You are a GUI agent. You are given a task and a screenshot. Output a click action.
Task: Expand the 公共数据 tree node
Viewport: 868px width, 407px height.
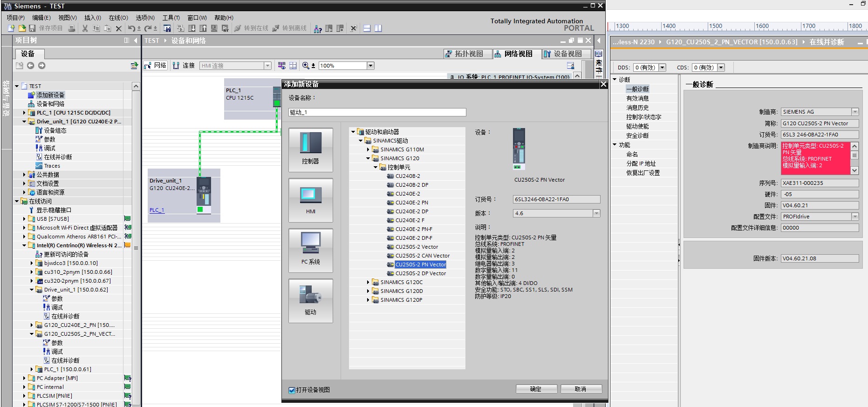point(24,175)
